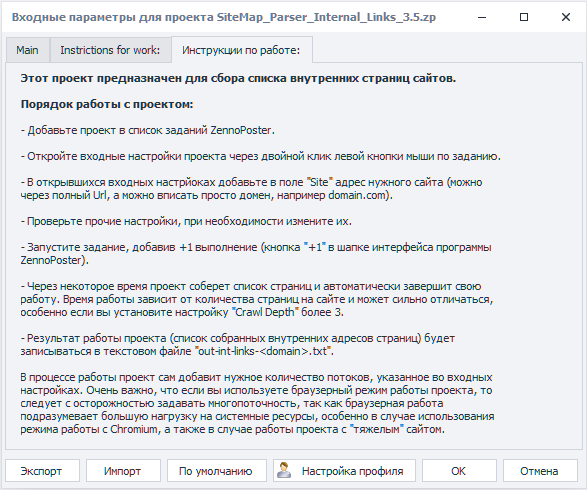The image size is (587, 490).
Task: Click the Порядок работы с проектом heading
Action: pyautogui.click(x=107, y=104)
